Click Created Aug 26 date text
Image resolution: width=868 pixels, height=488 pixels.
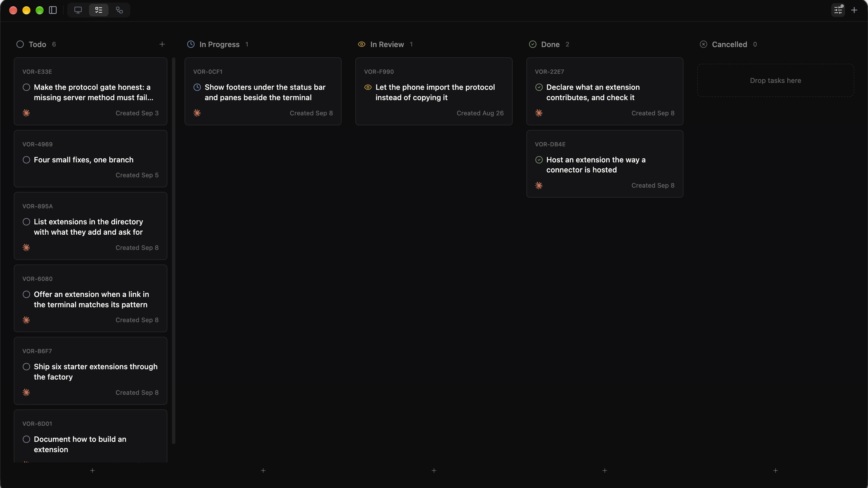point(480,113)
